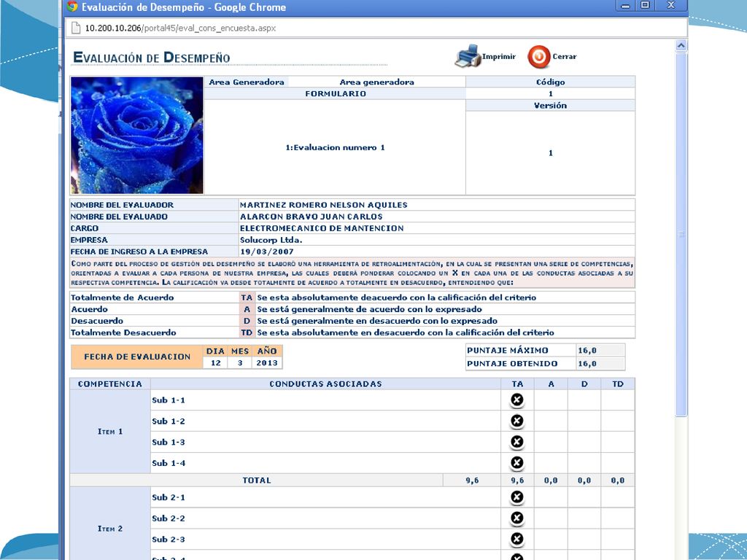Toggle the TA mark for Sub 2-1
The image size is (747, 560).
(x=517, y=497)
